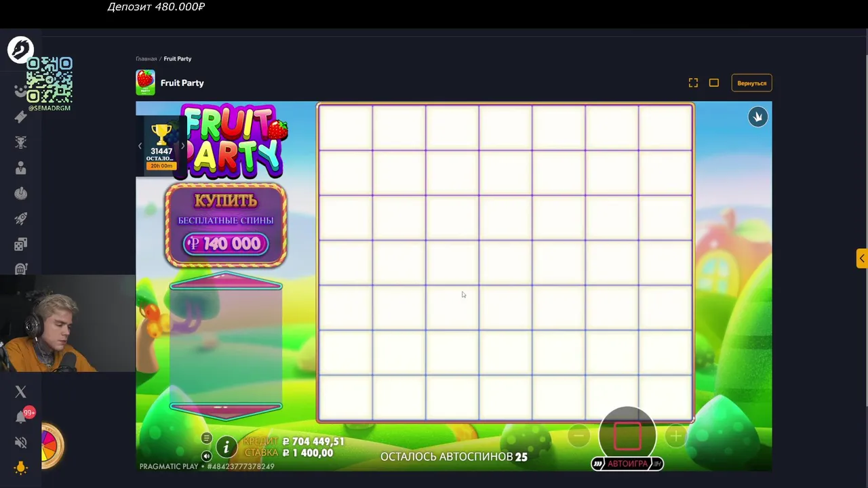Click the dragon logo at top of sidebar
Viewport: 868px width, 488px height.
[x=20, y=50]
